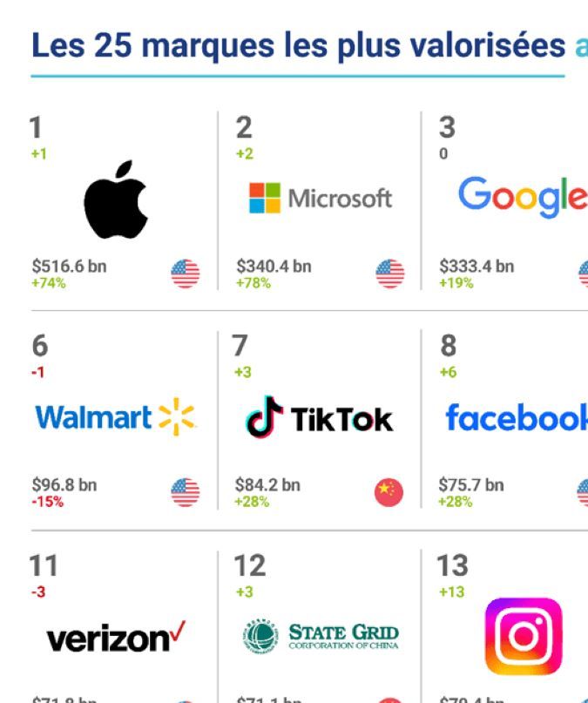Screen dimensions: 588x703
Task: Select the Walmart logo
Action: point(116,417)
